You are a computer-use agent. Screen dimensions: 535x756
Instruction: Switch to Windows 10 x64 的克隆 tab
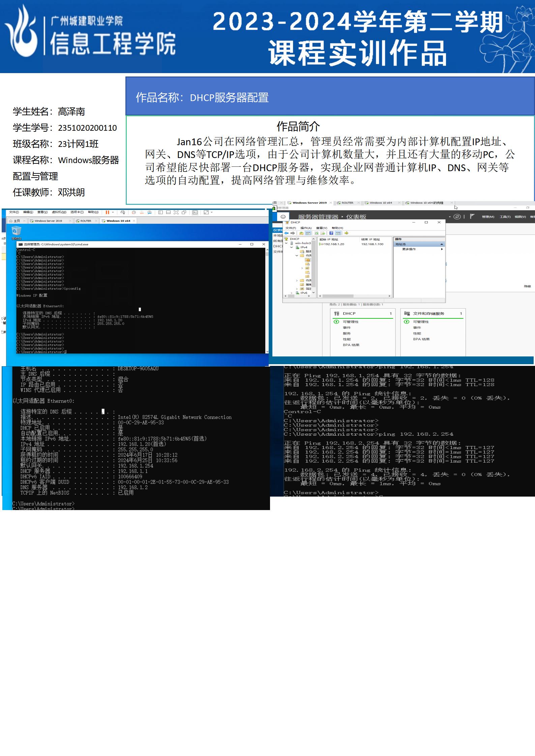pos(426,203)
